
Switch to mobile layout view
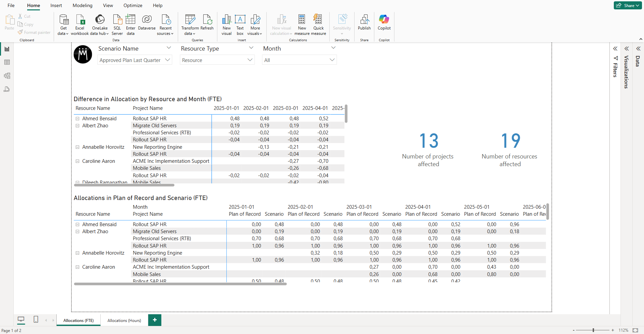[36, 320]
